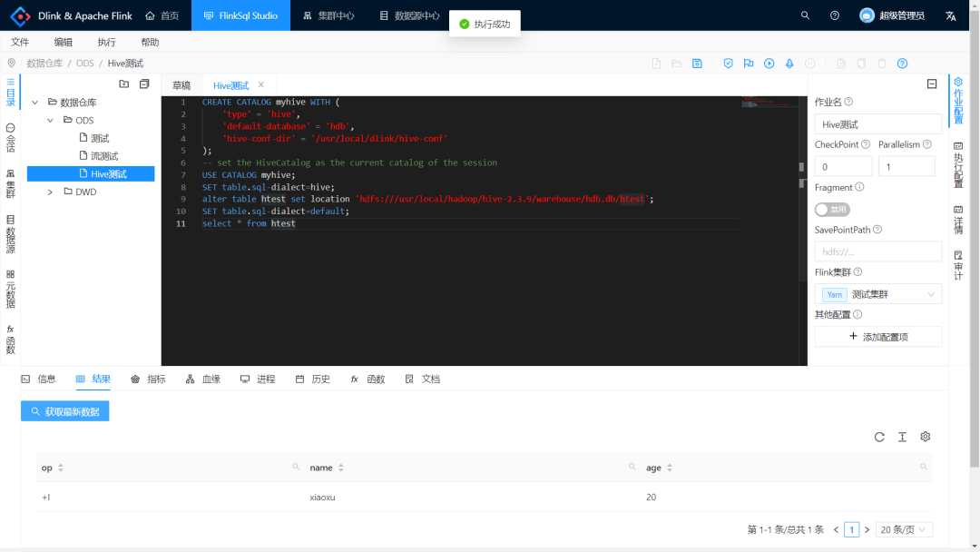Click the help circle icon in the top bar
980x552 pixels.
pos(835,15)
